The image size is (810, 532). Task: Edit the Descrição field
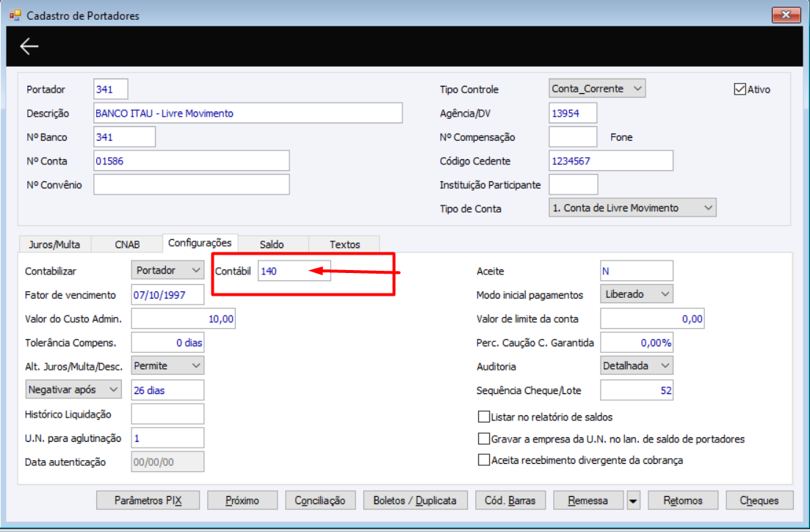pos(248,113)
